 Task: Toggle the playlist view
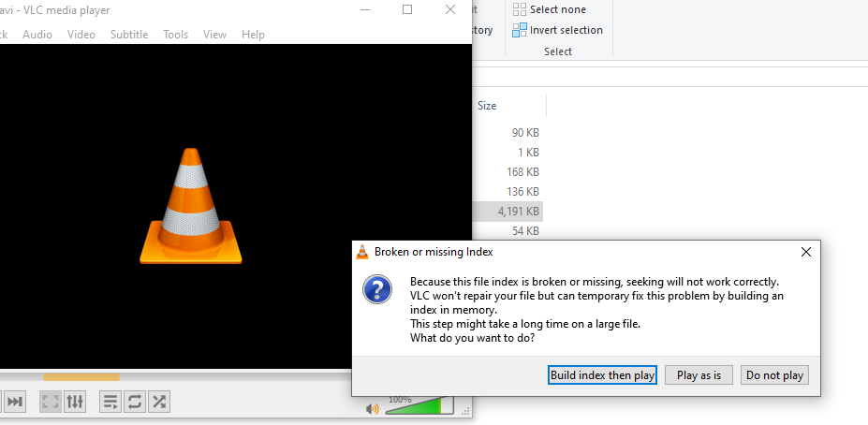pos(110,402)
